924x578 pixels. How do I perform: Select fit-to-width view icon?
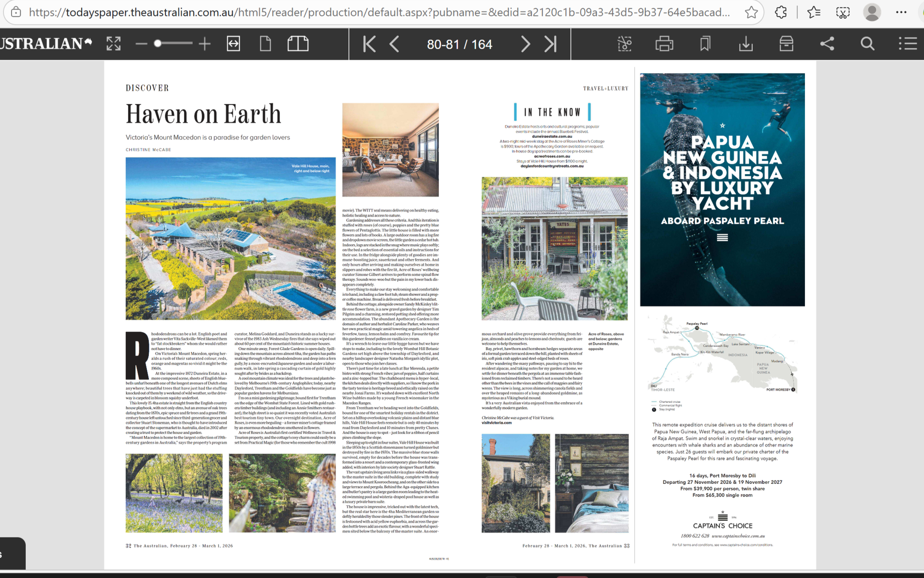[233, 44]
